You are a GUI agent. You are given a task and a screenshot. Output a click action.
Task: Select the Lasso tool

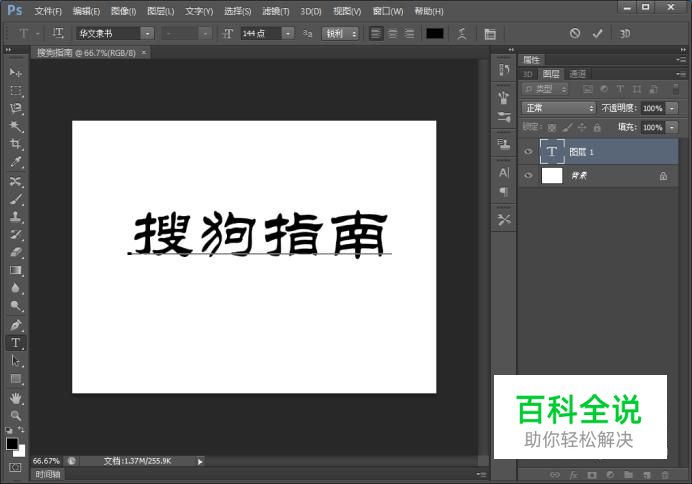(15, 109)
